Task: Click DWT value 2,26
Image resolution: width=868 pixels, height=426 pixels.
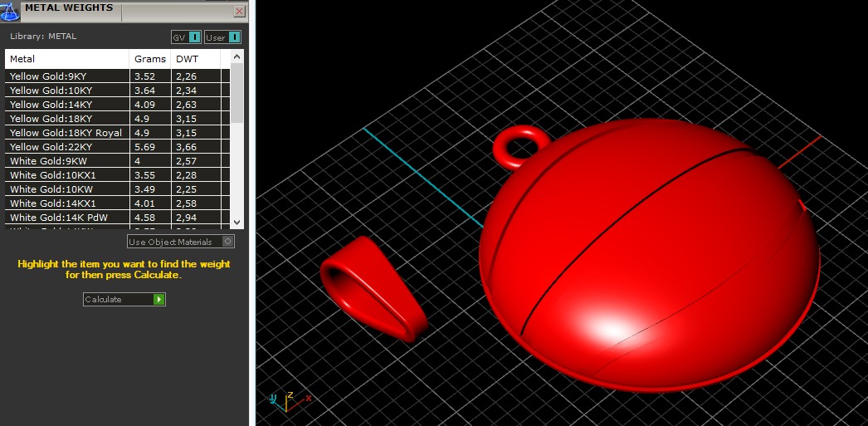Action: [x=187, y=76]
